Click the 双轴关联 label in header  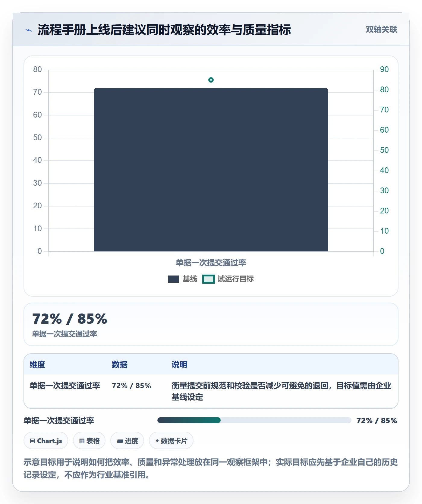(x=381, y=30)
